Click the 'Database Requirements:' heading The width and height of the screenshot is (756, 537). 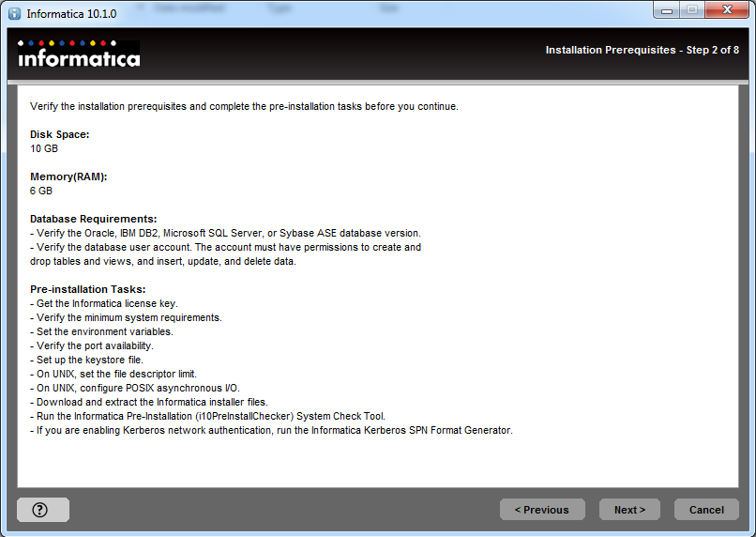(x=93, y=219)
